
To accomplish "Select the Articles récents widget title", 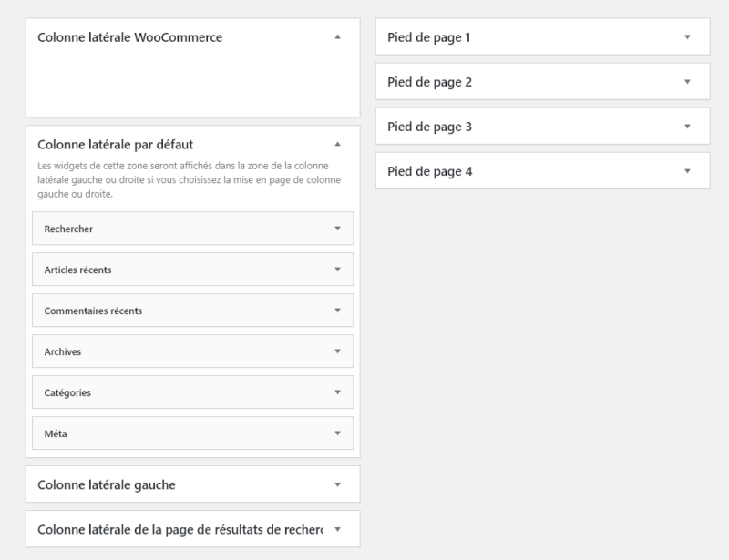I will click(x=77, y=270).
